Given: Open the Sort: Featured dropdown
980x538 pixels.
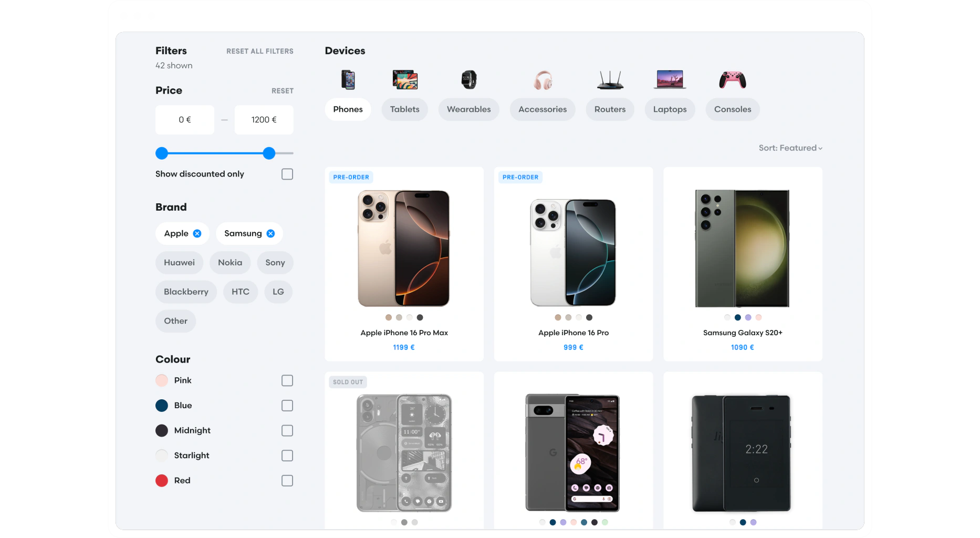Looking at the screenshot, I should tap(790, 148).
